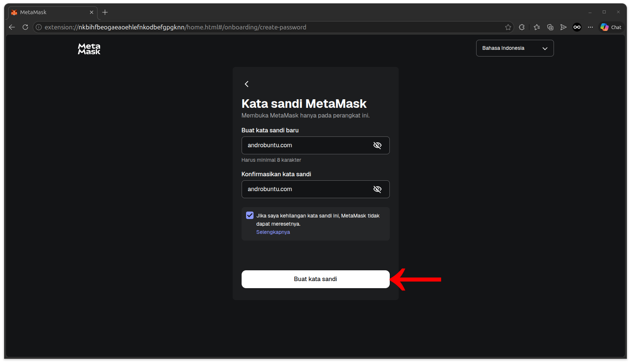Open the Selengkapnya link

273,232
